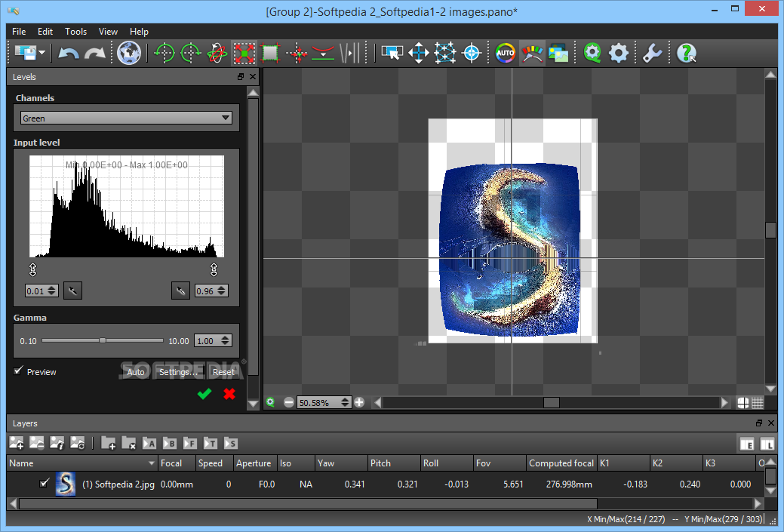The image size is (784, 532).
Task: Click the 'T' layer grouping button
Action: (x=211, y=443)
